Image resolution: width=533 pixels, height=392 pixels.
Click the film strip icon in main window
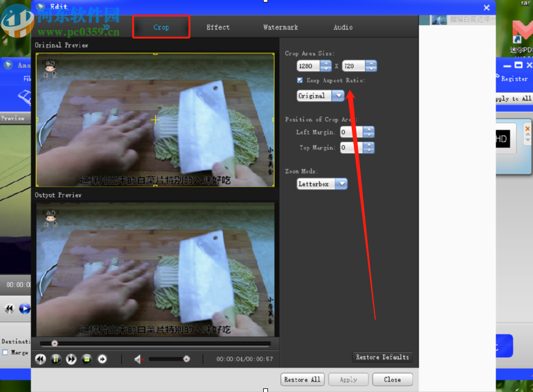[24, 97]
